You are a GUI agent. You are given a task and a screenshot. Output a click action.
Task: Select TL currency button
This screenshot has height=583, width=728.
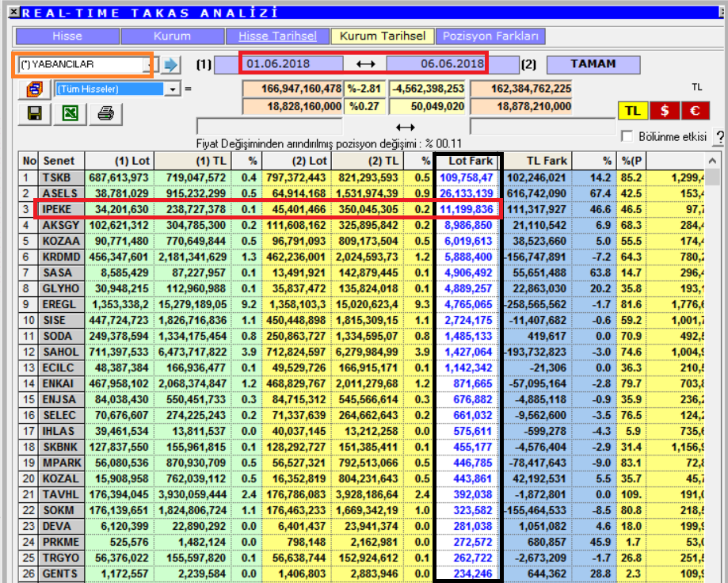633,110
